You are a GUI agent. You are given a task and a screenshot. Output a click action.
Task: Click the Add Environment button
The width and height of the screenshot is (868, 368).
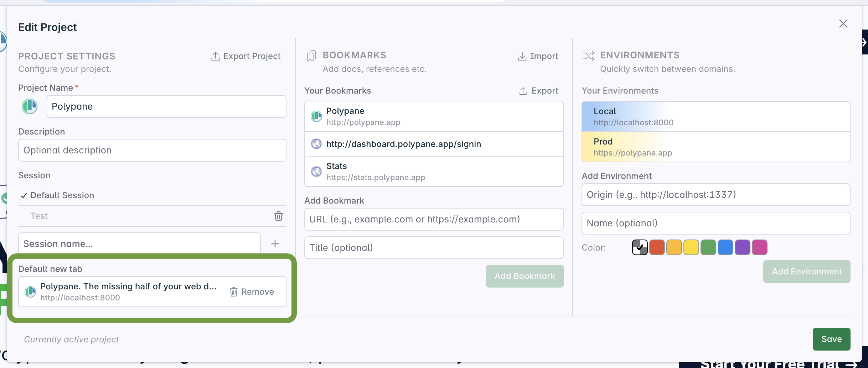[807, 272]
